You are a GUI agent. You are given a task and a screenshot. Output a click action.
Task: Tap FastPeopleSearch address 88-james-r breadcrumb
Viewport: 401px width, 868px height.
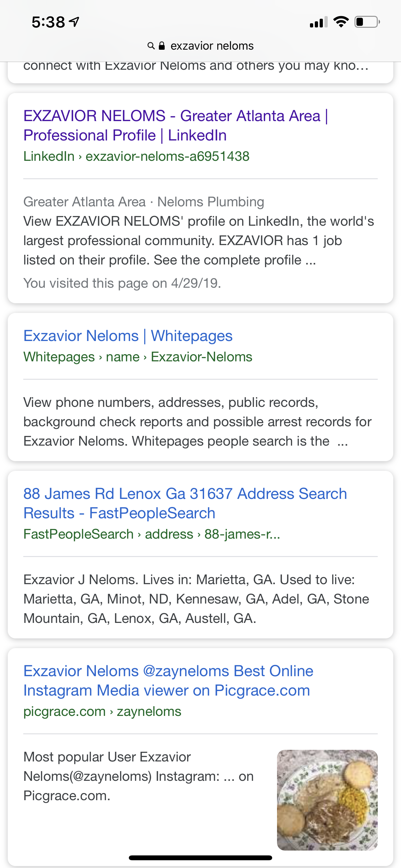pos(152,534)
